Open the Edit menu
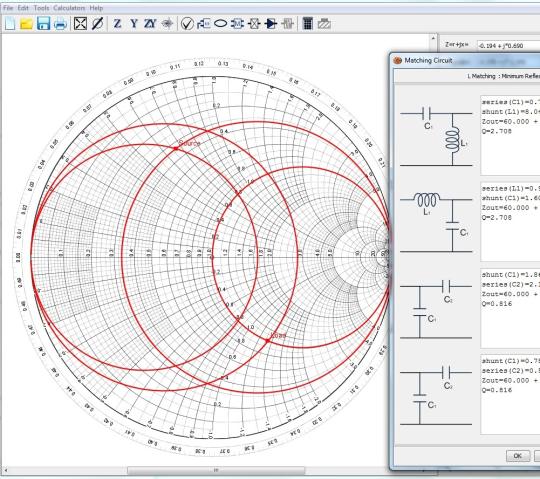 23,8
